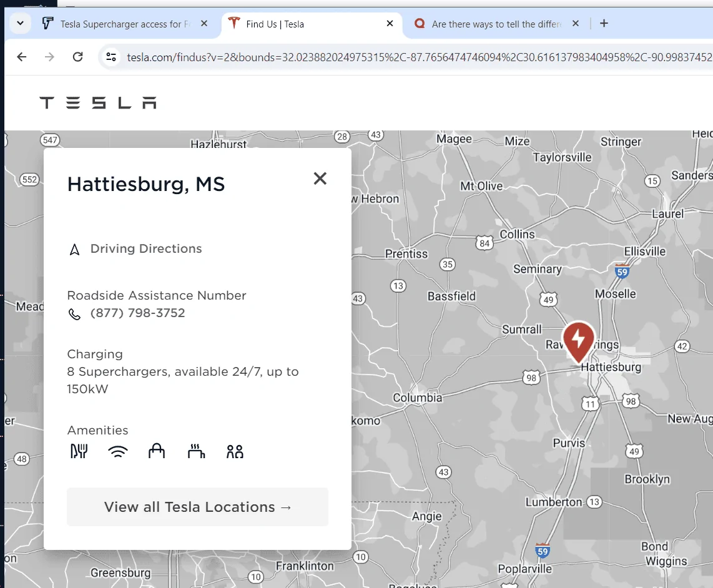
Task: Click Highway 98 shield west of Hattiesburg
Action: click(531, 378)
